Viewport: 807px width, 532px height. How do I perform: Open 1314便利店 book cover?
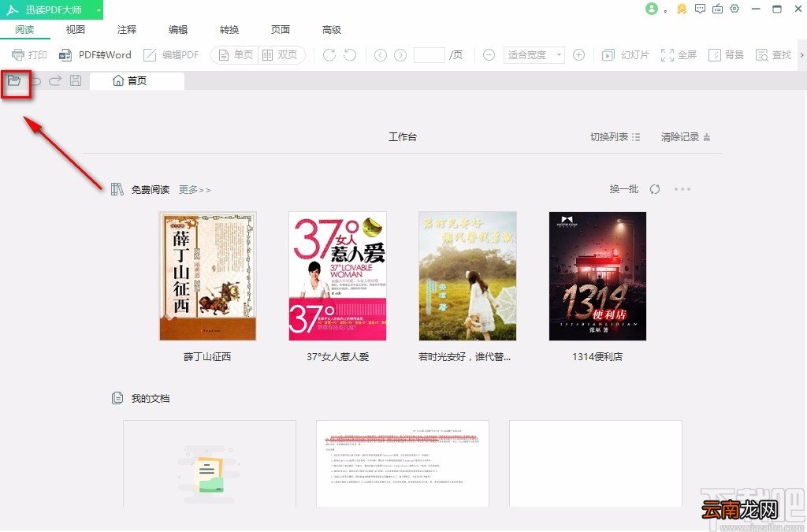[x=597, y=276]
